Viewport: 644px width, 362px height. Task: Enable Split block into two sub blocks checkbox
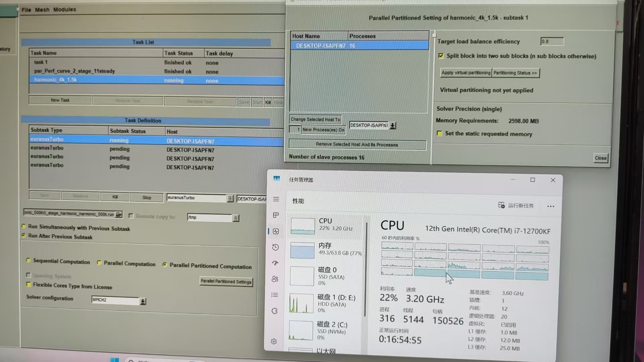point(441,56)
